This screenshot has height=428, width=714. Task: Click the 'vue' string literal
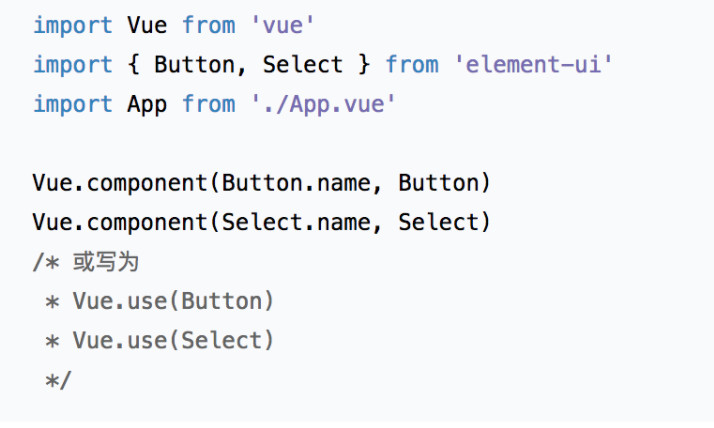coord(282,25)
